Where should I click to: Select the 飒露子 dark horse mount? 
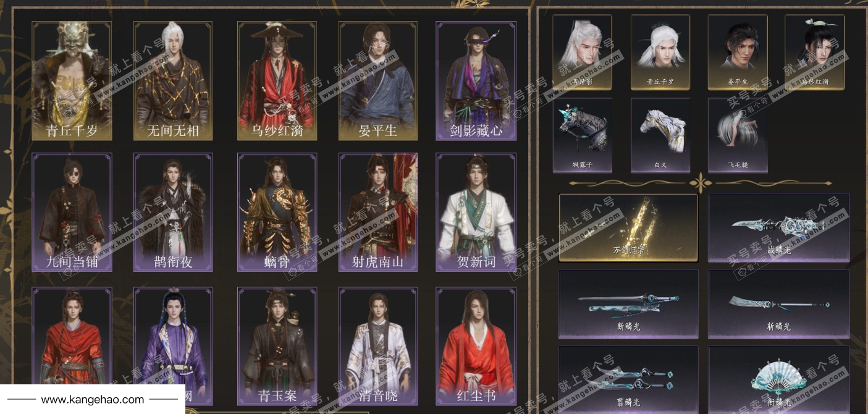[582, 135]
